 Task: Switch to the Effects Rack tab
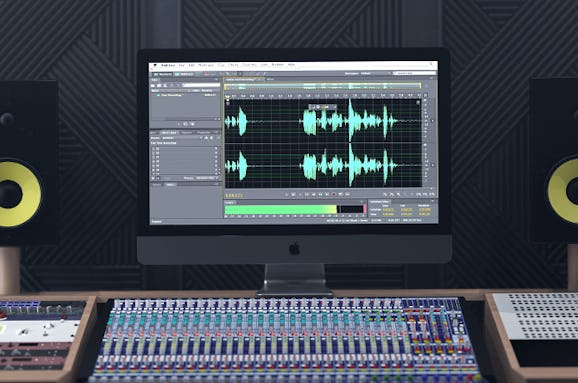coord(169,132)
